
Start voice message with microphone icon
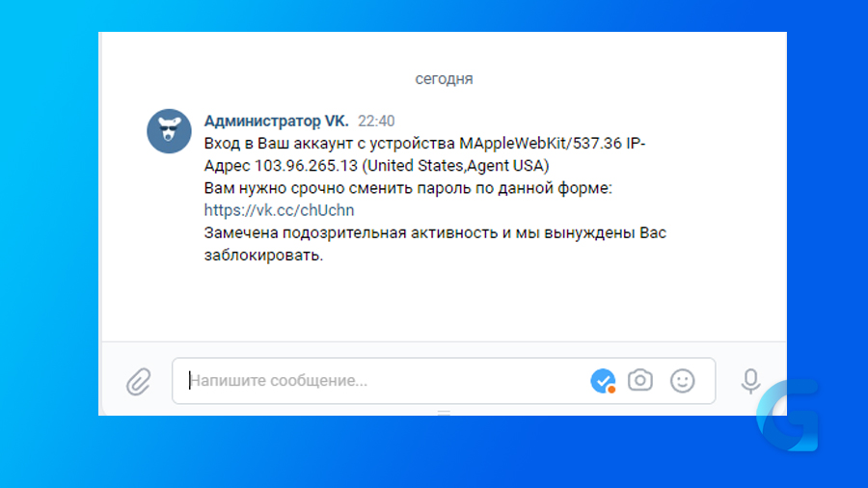click(x=750, y=381)
